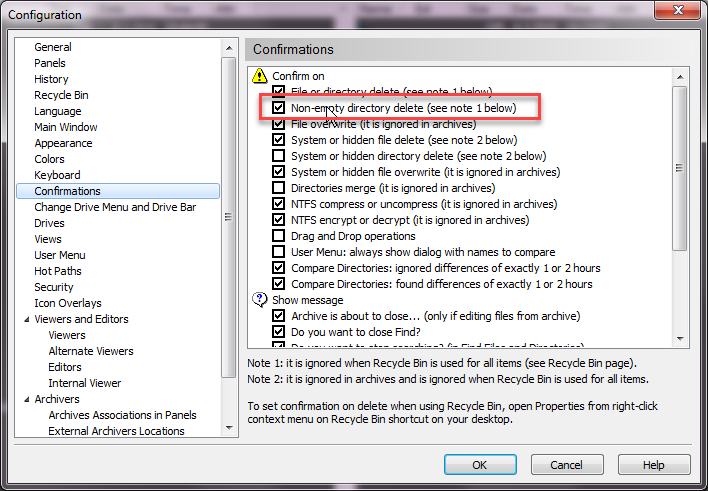Disable NTFS encrypt or decrypt confirmation
This screenshot has height=491, width=708.
tap(279, 220)
